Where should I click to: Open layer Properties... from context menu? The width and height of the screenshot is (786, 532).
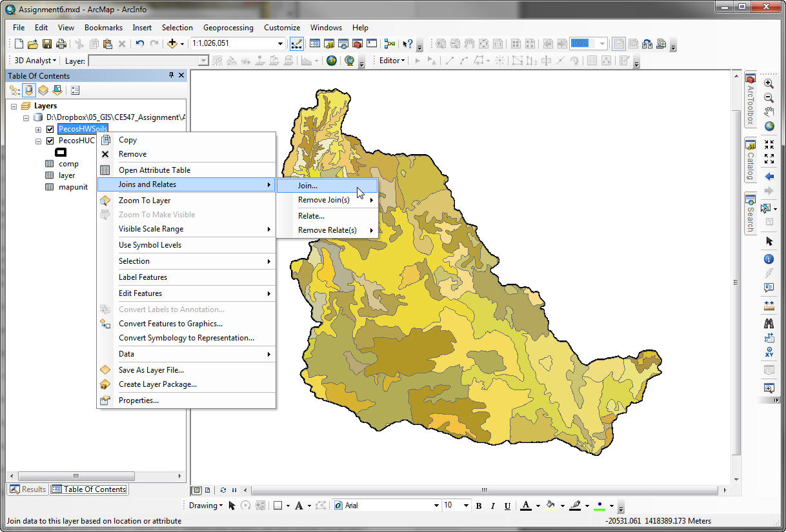[x=186, y=400]
